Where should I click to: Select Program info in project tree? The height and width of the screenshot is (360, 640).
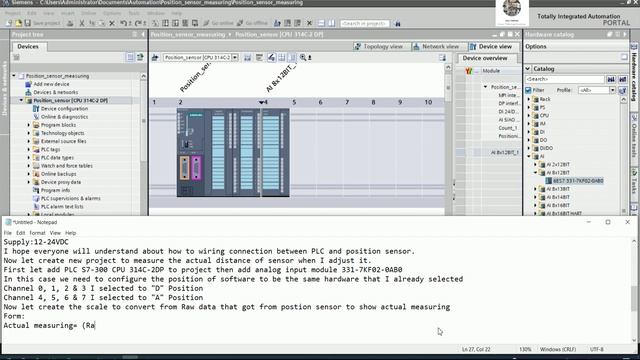pyautogui.click(x=51, y=190)
